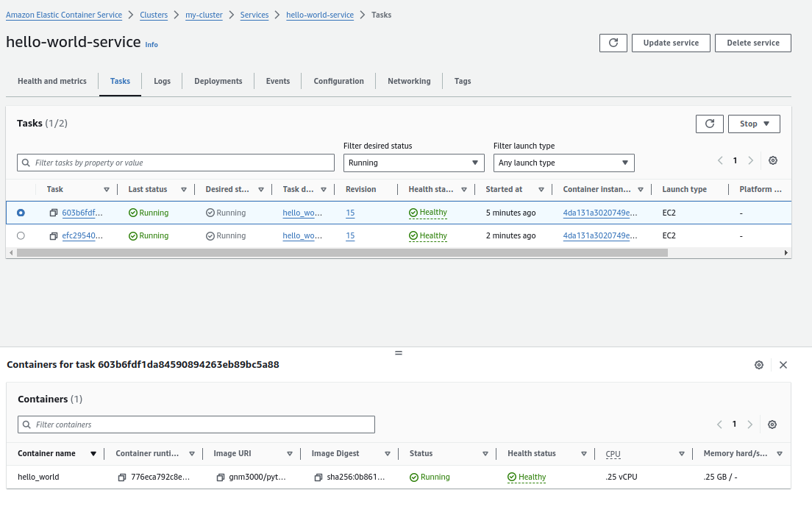Open the Containers list preferences gear
This screenshot has width=812, height=515.
pos(772,425)
